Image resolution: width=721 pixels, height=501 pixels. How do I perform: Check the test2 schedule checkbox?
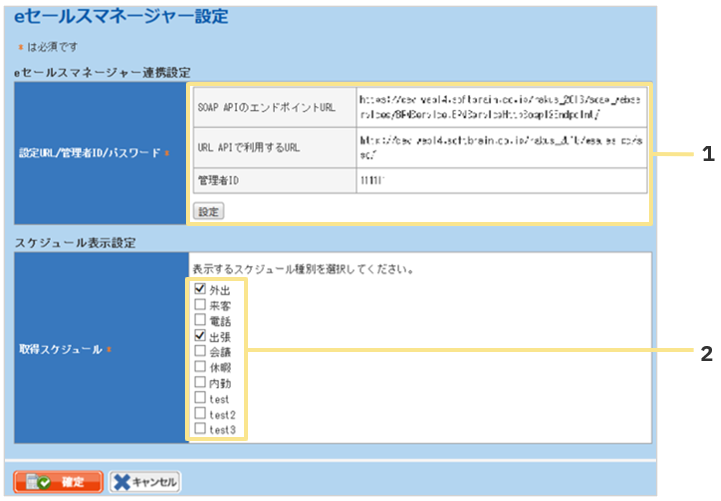[201, 414]
